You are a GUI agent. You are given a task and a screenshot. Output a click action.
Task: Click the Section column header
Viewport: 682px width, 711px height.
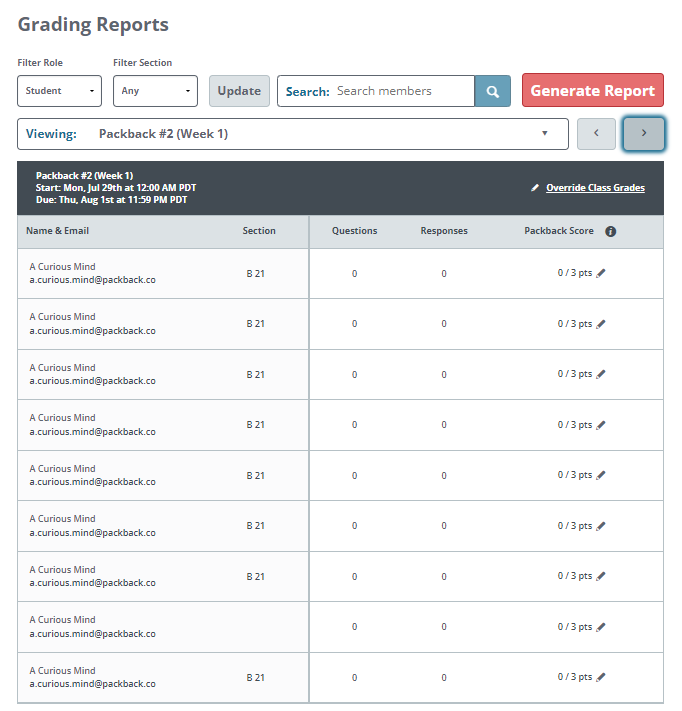tap(259, 231)
